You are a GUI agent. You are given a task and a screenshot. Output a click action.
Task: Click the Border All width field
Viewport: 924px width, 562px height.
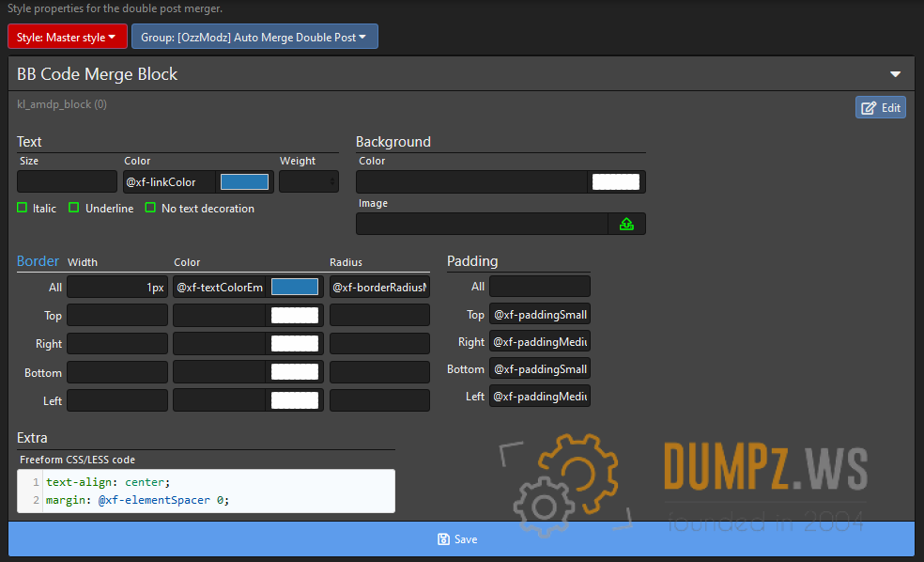(117, 288)
